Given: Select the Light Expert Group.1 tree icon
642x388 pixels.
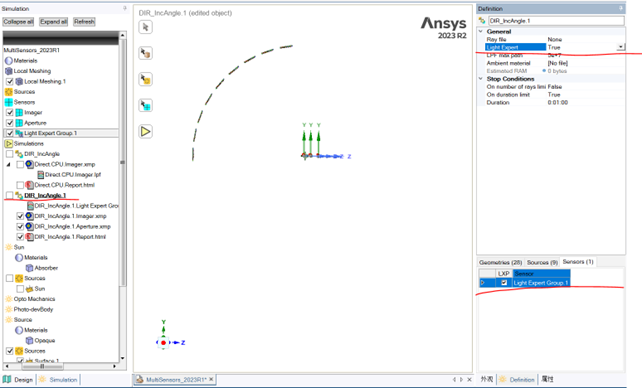Looking at the screenshot, I should click(x=19, y=133).
